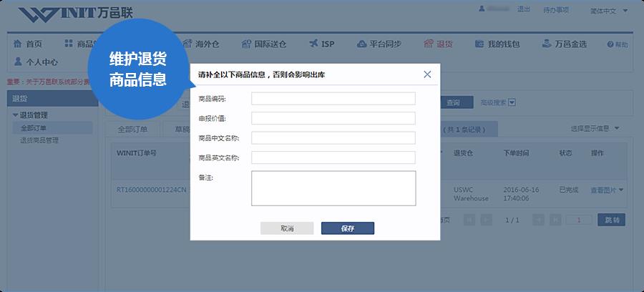Open the 我的钱包 wallet icon
Viewport: 644px width, 292px height.
click(x=479, y=44)
